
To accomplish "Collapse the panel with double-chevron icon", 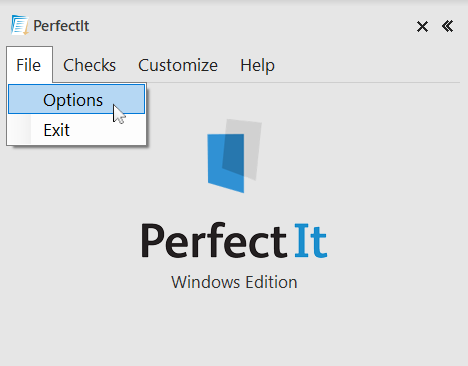I will (x=447, y=26).
